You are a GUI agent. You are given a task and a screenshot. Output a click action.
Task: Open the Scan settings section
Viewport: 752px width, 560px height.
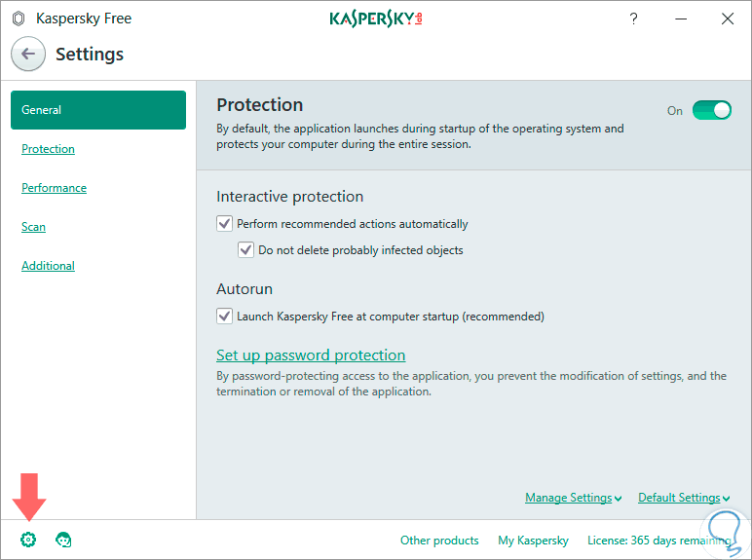[x=33, y=227]
